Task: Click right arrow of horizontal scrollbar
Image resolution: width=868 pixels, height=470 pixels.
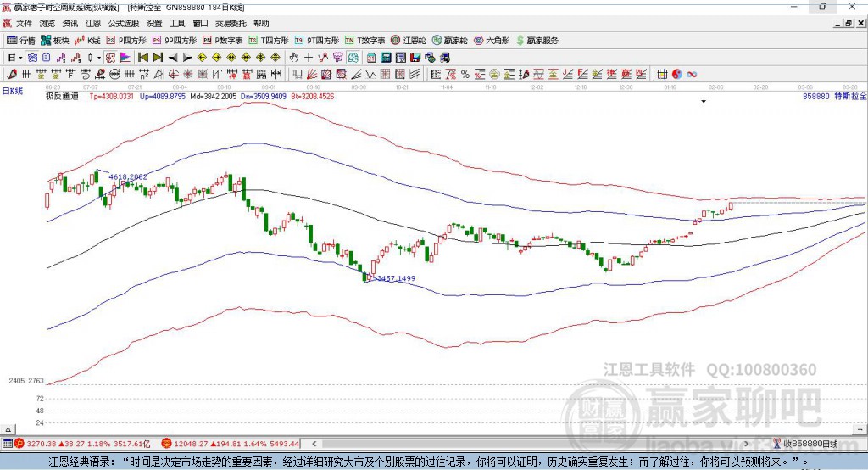Action: pyautogui.click(x=746, y=444)
